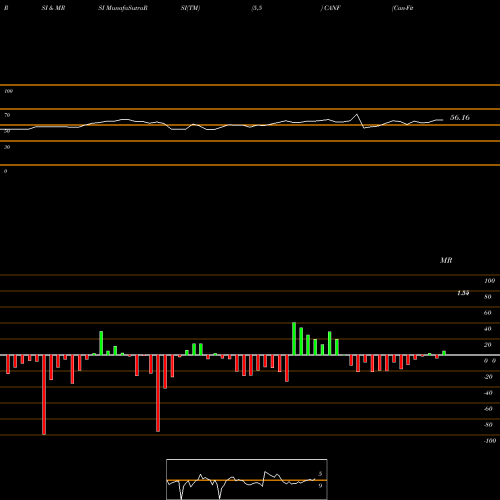The width and height of the screenshot is (500, 500).
Task: Click the '5' label in mini chart
Action: tap(320, 474)
